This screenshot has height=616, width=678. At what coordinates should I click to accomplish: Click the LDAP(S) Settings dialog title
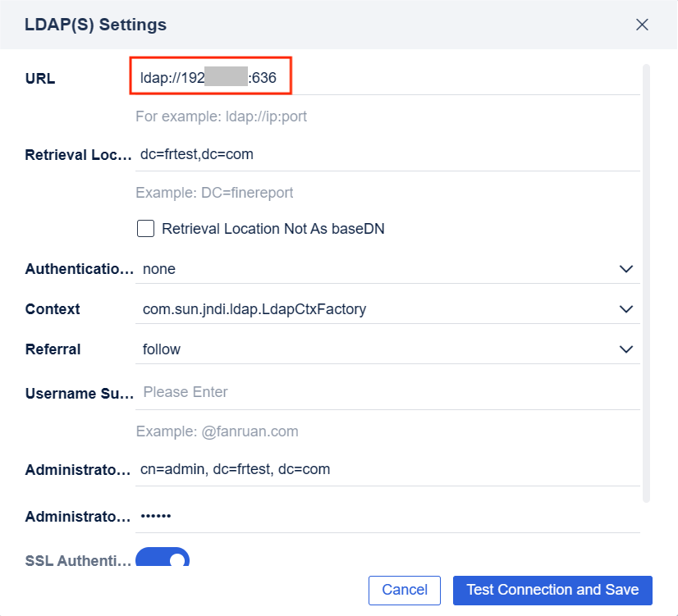96,25
